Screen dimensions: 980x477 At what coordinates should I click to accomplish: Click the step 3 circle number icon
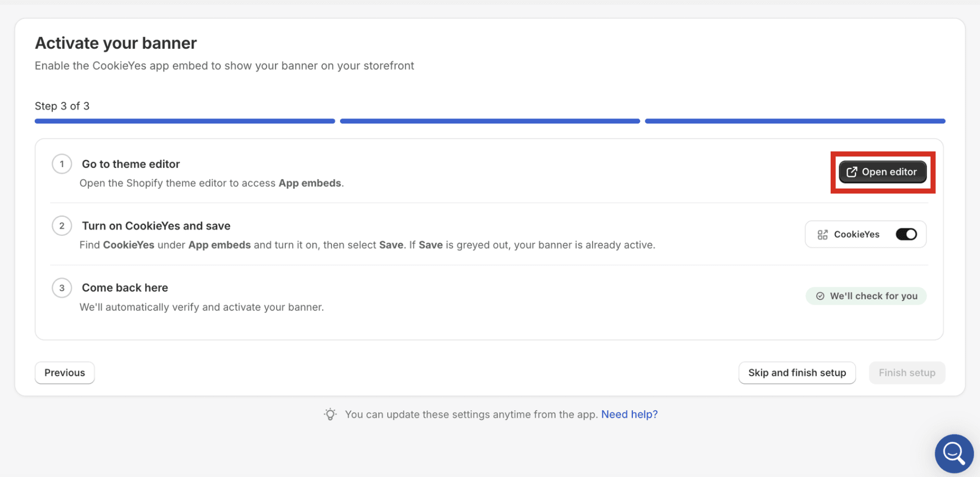coord(62,288)
